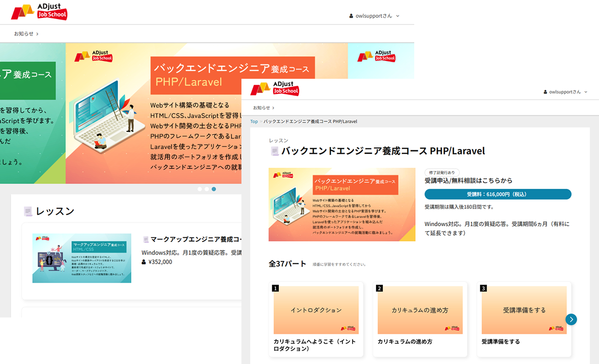This screenshot has width=599, height=364.
Task: Open part 1 イントロダクション thumbnail
Action: click(x=316, y=310)
